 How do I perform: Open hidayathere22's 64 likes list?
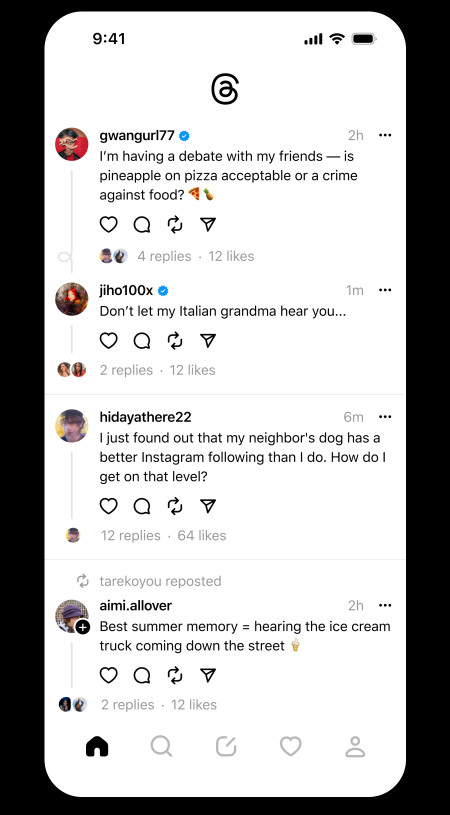(x=202, y=535)
